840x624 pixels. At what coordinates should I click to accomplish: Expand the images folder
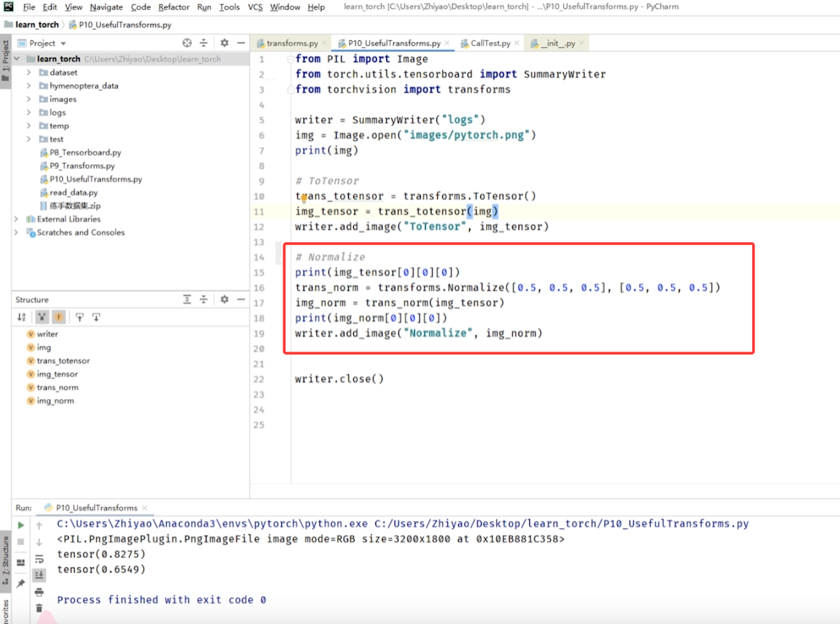coord(29,99)
